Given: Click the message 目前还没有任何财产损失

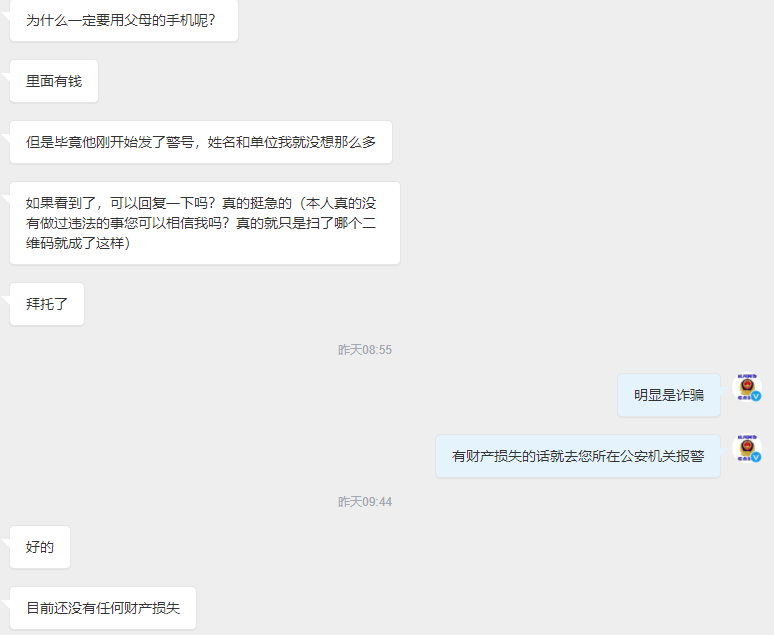Looking at the screenshot, I should (103, 608).
